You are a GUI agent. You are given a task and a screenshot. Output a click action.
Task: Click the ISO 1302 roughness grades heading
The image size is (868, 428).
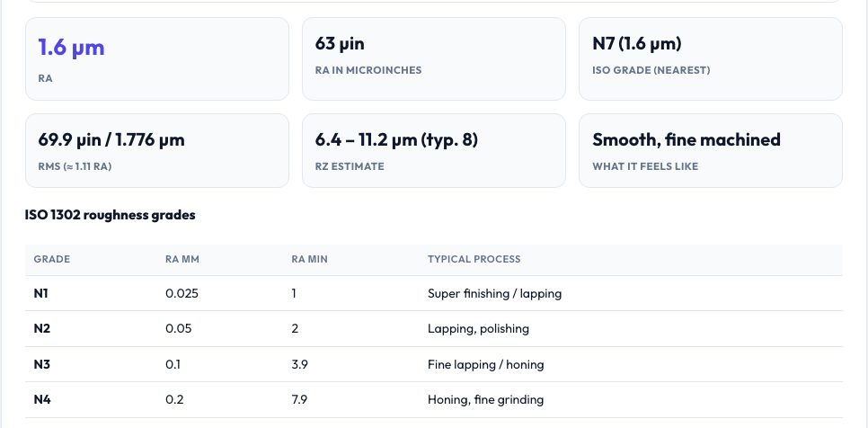[111, 216]
